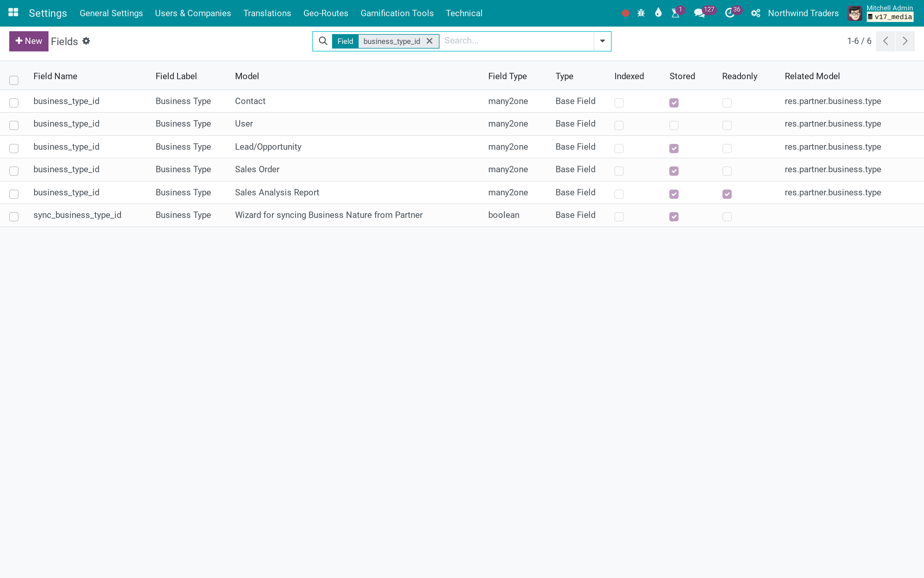The height and width of the screenshot is (578, 924).
Task: Toggle Stored checkbox on Sales Order row
Action: [674, 171]
